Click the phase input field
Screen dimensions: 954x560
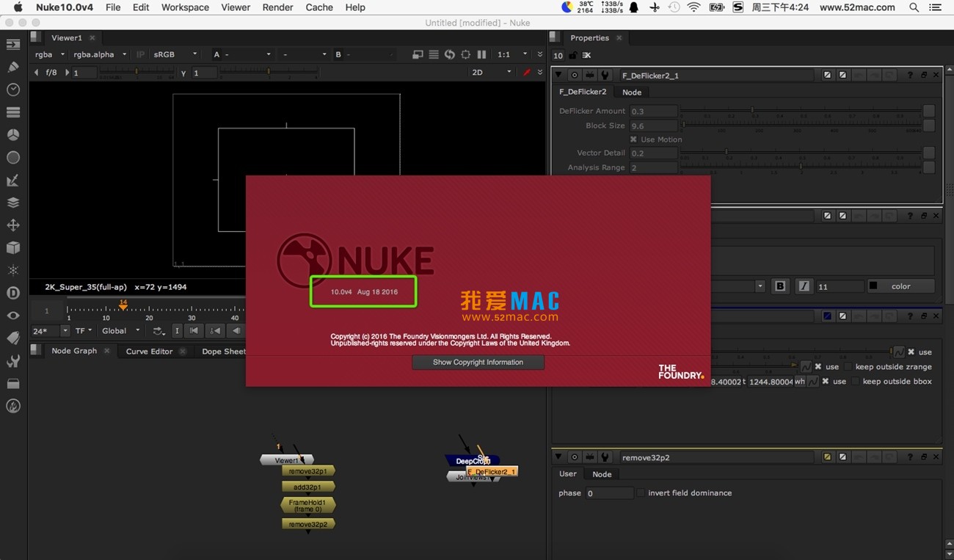[x=608, y=493]
